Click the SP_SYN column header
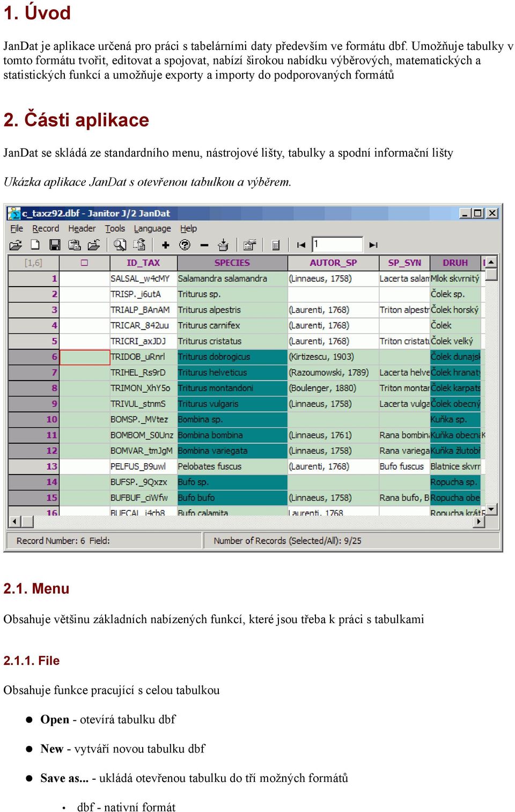 click(x=404, y=263)
